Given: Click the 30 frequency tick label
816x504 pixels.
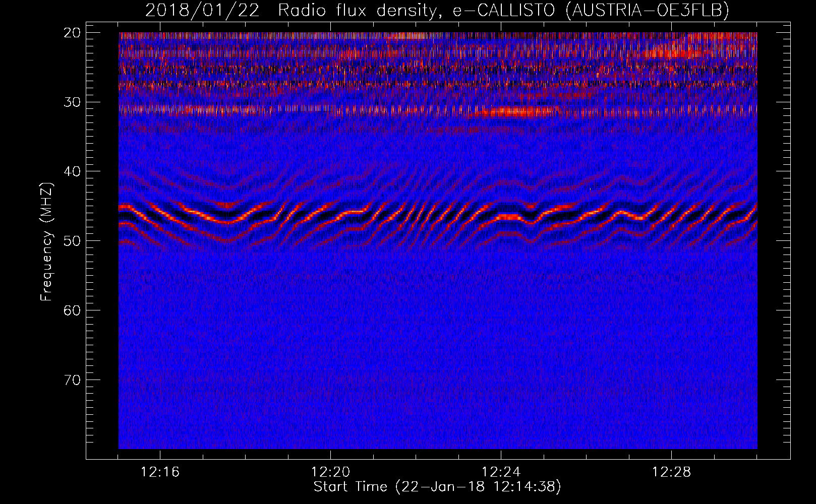Looking at the screenshot, I should [73, 102].
